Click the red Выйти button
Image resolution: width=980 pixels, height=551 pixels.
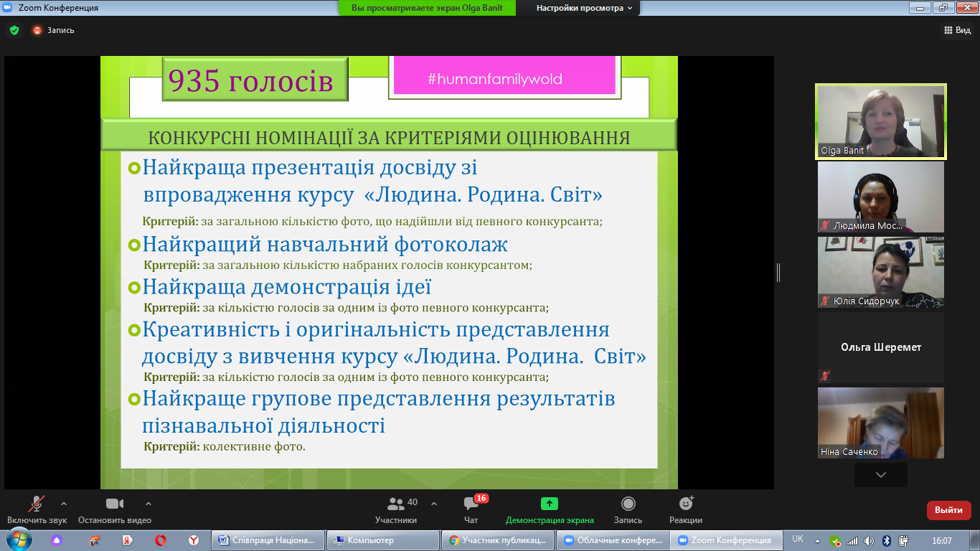948,510
